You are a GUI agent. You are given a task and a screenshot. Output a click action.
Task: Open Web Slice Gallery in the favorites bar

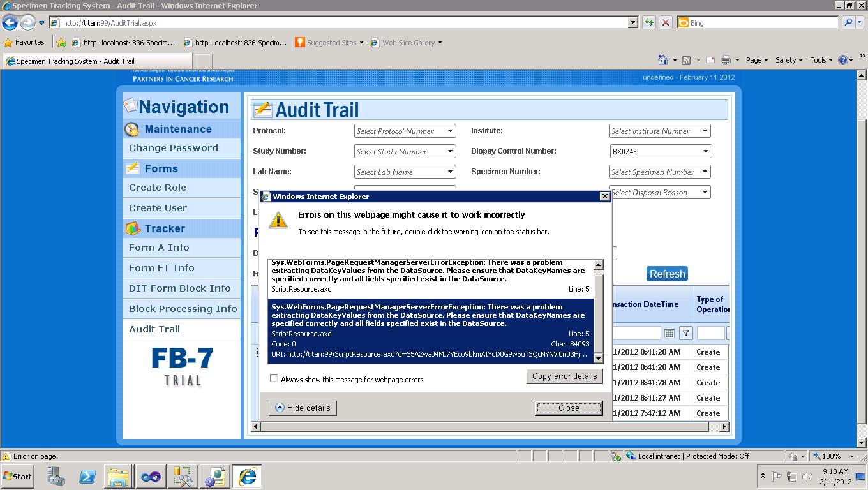pyautogui.click(x=406, y=43)
